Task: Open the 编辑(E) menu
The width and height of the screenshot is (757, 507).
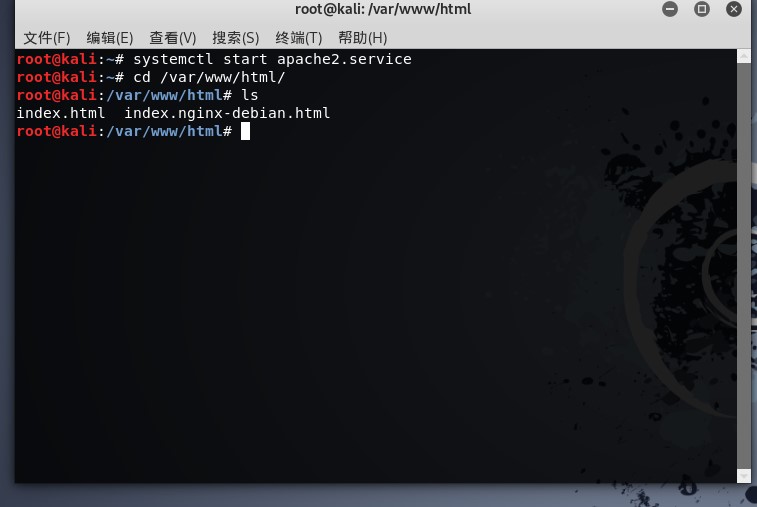Action: (x=110, y=38)
